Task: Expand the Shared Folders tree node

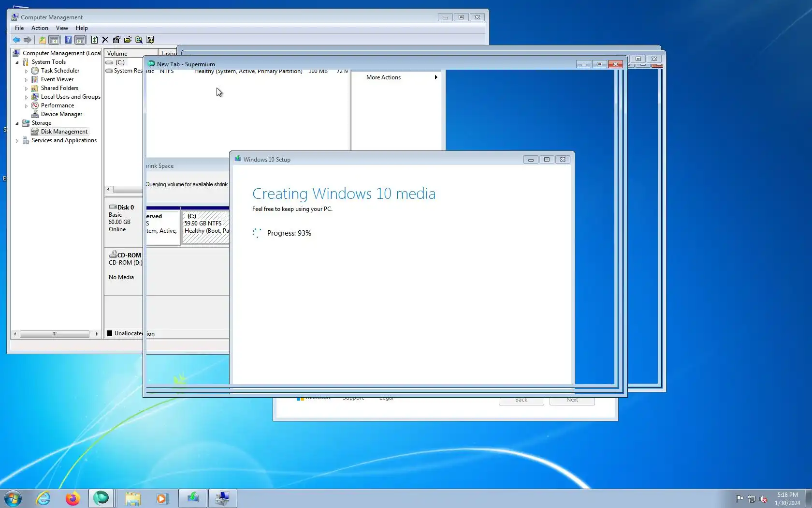Action: pos(26,88)
